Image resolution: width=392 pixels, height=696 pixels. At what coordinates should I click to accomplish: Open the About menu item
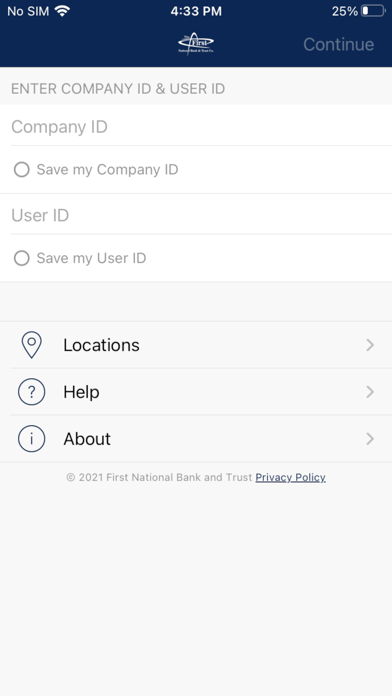[x=196, y=439]
